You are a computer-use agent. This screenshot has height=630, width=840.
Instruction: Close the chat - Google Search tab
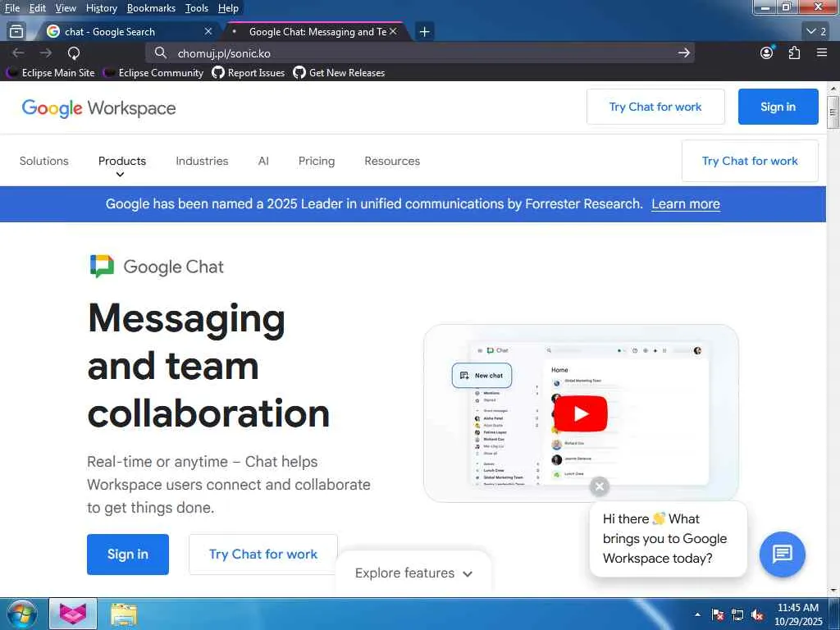208,32
